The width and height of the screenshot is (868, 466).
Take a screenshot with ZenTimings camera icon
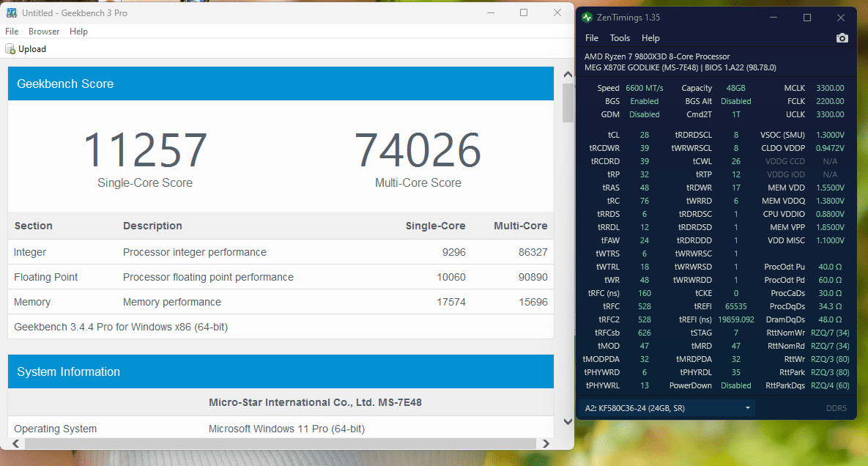pyautogui.click(x=842, y=38)
